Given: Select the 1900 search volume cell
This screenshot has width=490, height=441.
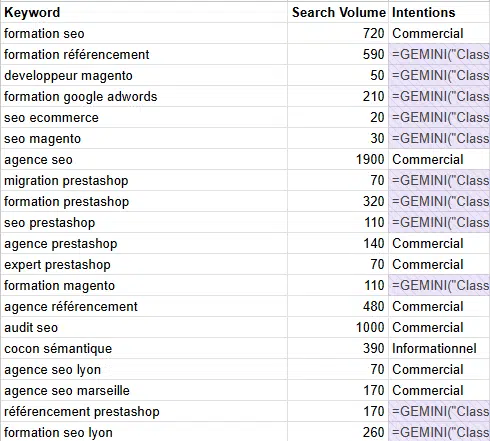Looking at the screenshot, I should pos(338,159).
